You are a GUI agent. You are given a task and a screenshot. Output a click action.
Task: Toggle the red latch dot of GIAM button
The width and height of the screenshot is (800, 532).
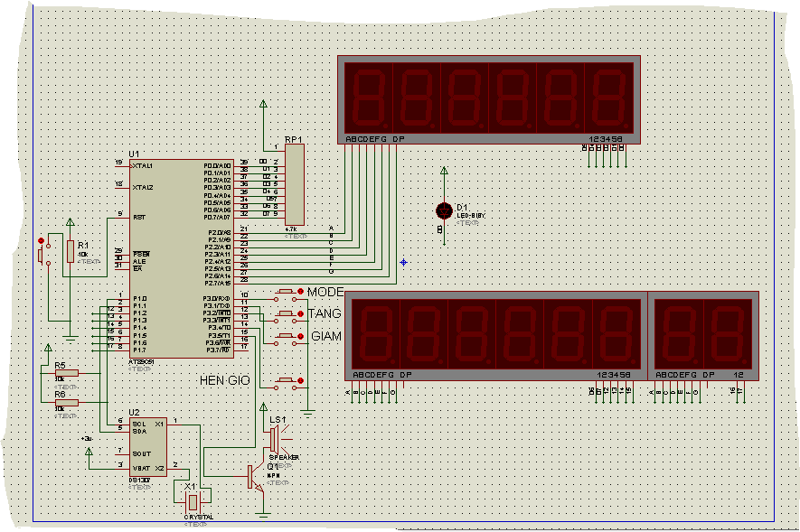point(300,336)
